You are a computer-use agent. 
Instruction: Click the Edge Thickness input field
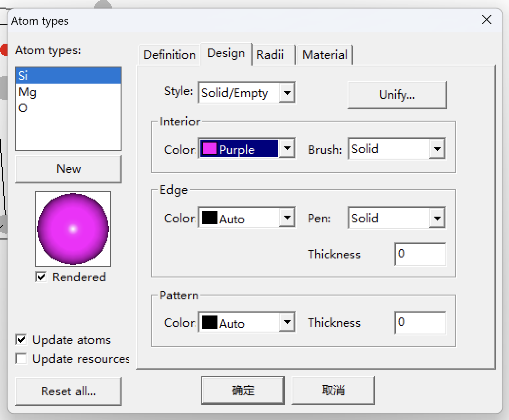click(x=420, y=254)
